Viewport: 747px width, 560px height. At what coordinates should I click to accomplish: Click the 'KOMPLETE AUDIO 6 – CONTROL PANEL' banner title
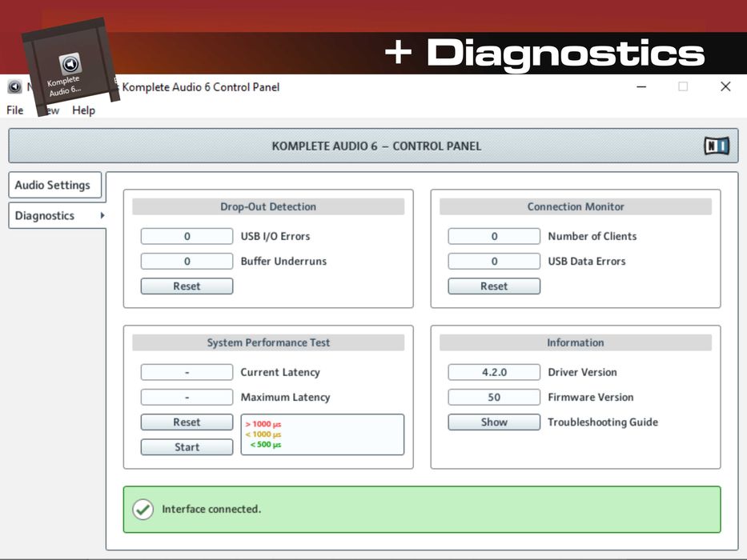376,146
